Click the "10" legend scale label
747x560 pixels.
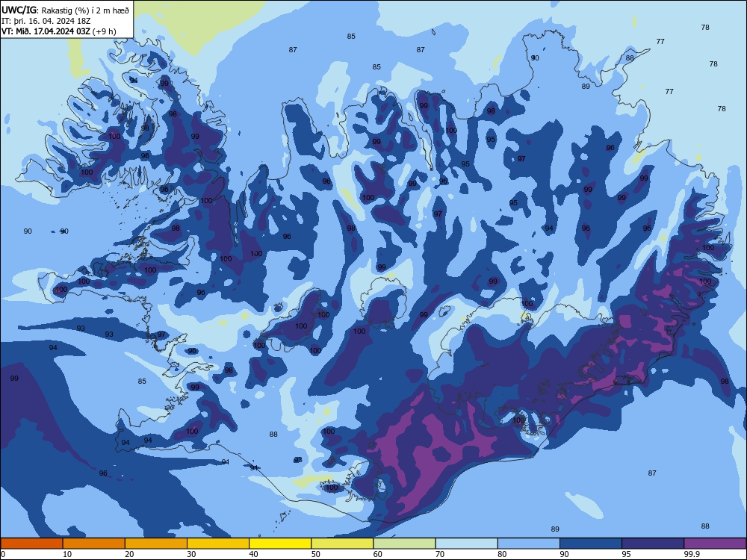coord(67,554)
